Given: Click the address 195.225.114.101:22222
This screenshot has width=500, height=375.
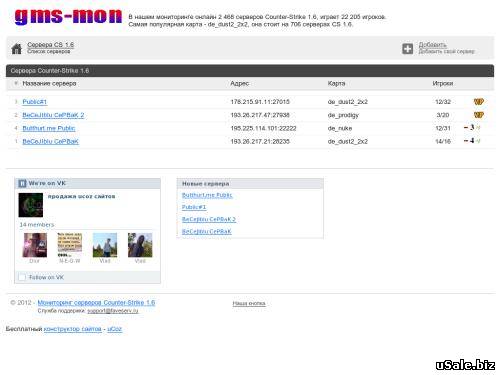Looking at the screenshot, I should (x=263, y=128).
